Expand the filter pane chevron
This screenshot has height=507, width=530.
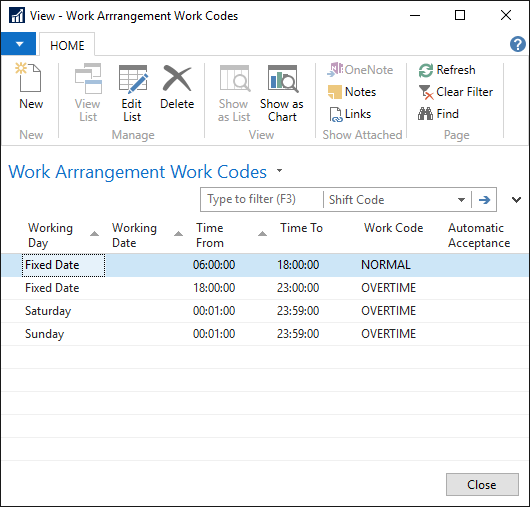[516, 200]
